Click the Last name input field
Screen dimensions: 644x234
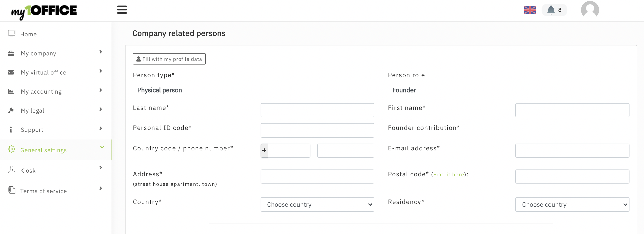coord(317,110)
